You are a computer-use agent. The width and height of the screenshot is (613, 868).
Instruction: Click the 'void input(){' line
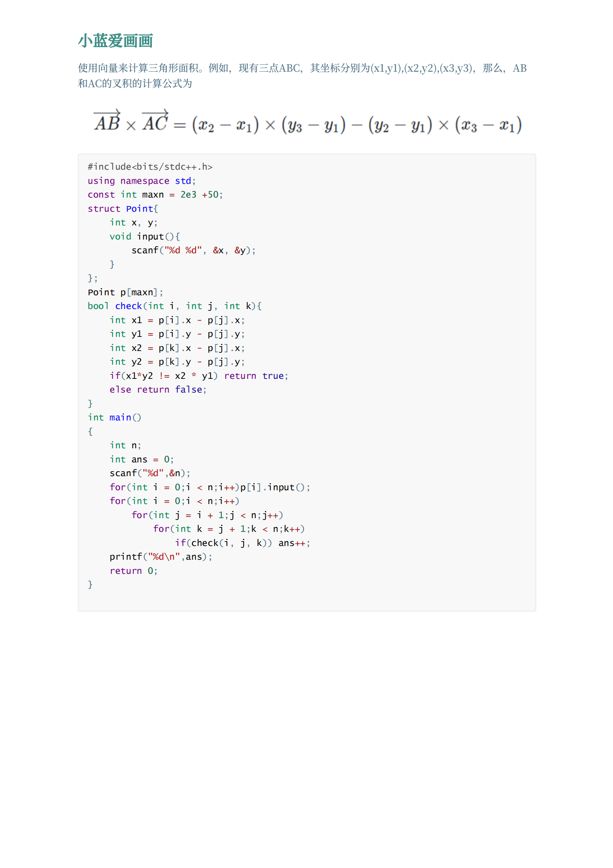[145, 237]
